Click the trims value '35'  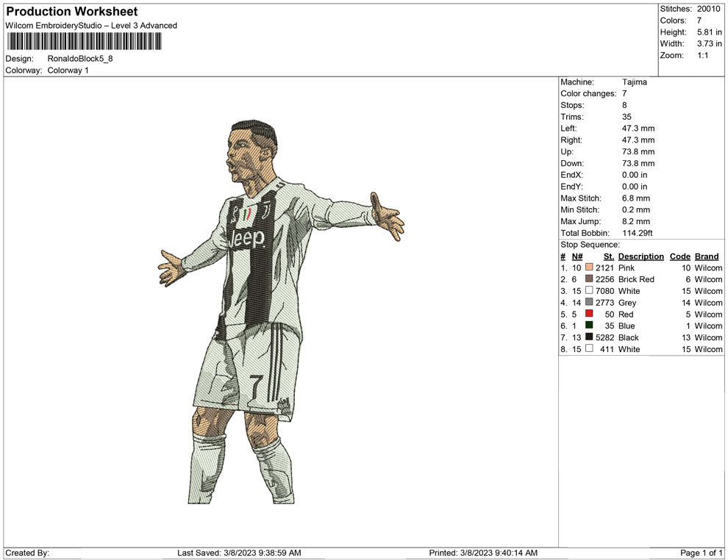[x=627, y=116]
